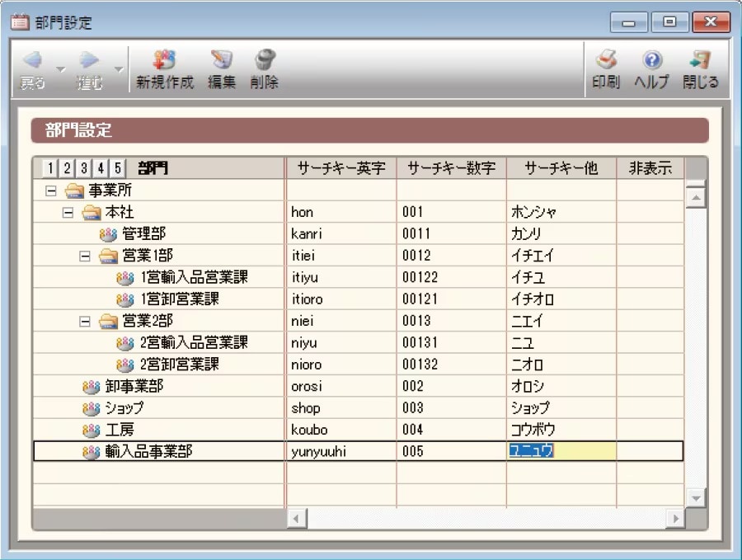Viewport: 742px width, 560px height.
Task: Click the vertical scrollbar down arrow
Action: coord(696,498)
